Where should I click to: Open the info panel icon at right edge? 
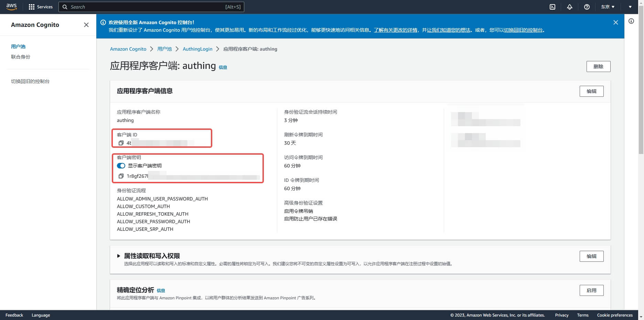[x=631, y=21]
